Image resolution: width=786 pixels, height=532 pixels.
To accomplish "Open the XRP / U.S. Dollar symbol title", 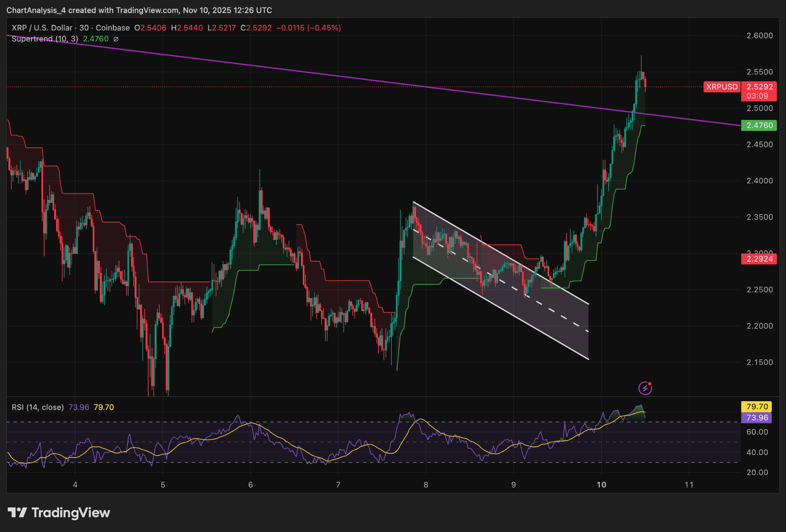I will point(42,28).
